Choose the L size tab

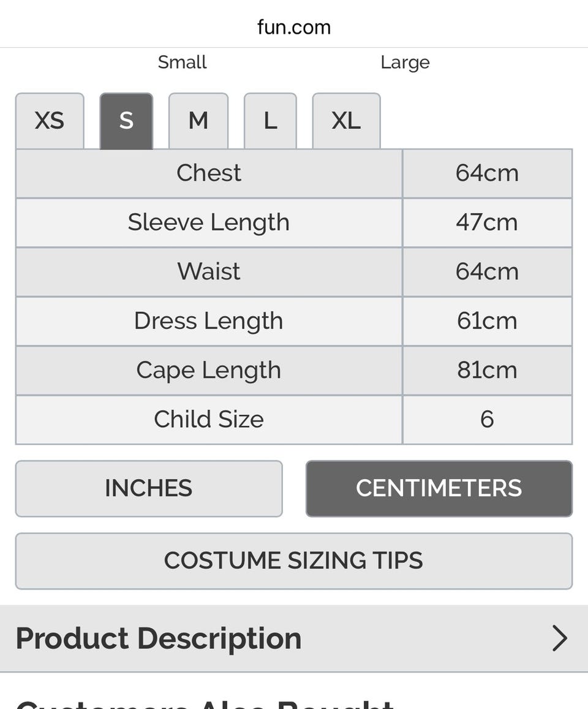[270, 121]
